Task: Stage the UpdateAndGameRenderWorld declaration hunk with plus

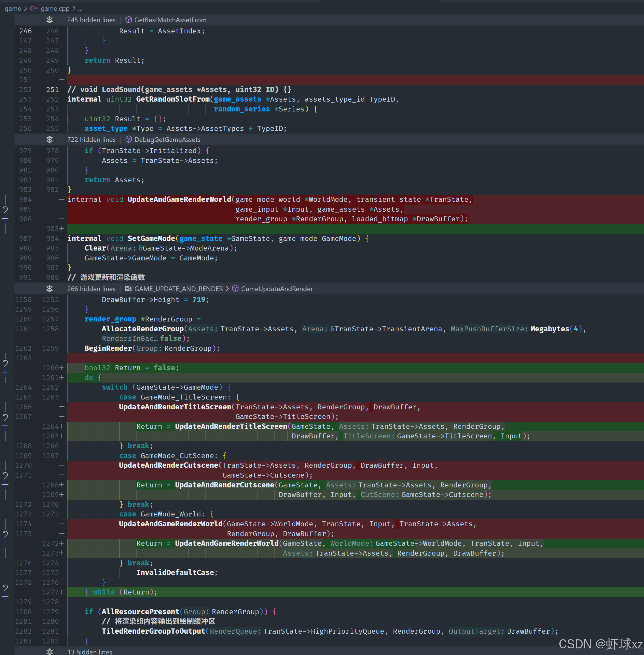Action: click(x=5, y=219)
